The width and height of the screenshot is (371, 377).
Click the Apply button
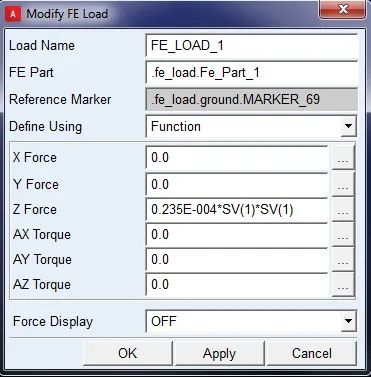coord(219,353)
